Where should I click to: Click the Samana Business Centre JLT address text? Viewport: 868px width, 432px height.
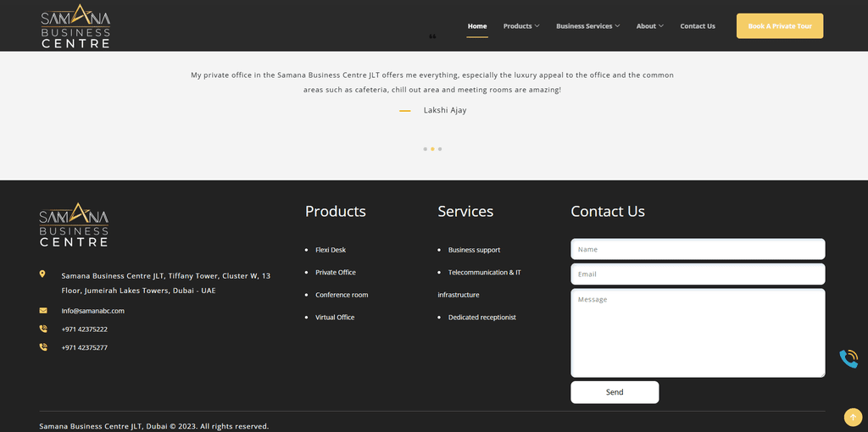click(166, 283)
